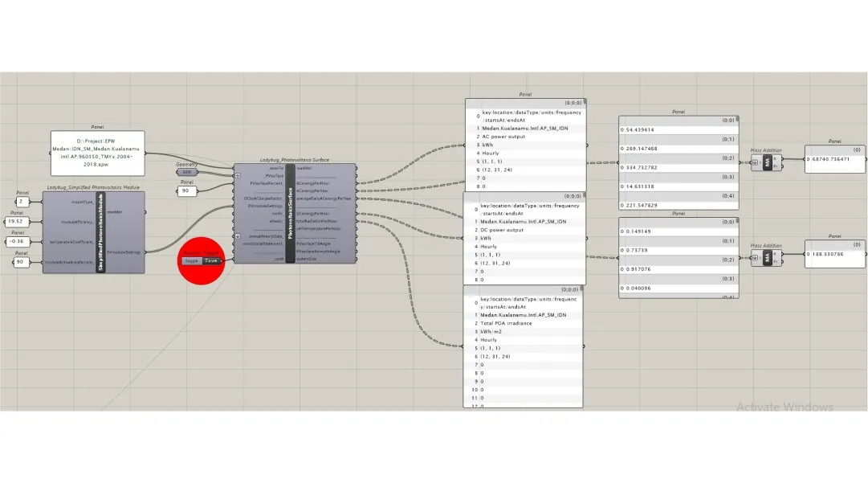Screen dimensions: 868x483
Task: Click the PVsurfaceAzimuthAngle output
Action: coord(318,251)
